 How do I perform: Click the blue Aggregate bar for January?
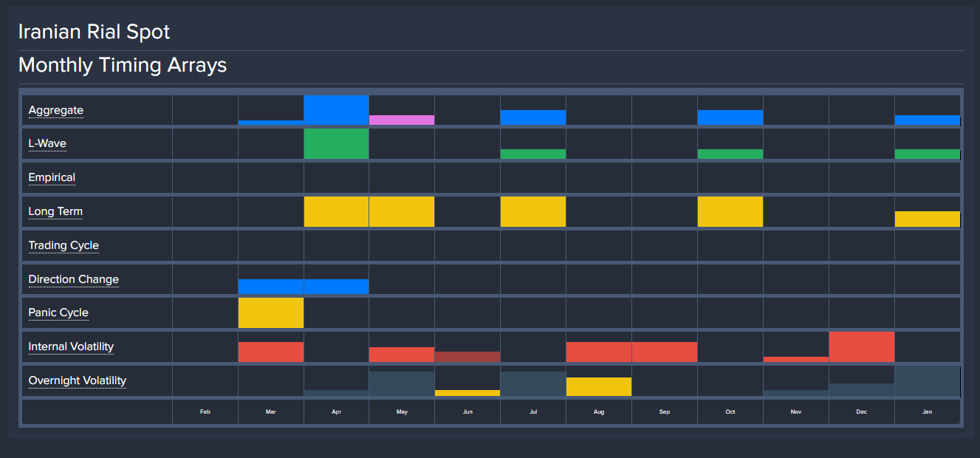coord(928,120)
